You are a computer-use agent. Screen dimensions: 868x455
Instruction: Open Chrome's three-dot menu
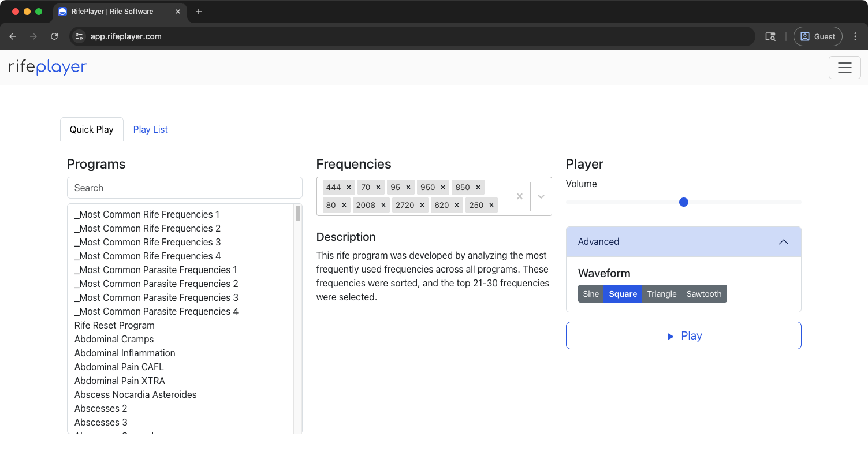pyautogui.click(x=855, y=36)
